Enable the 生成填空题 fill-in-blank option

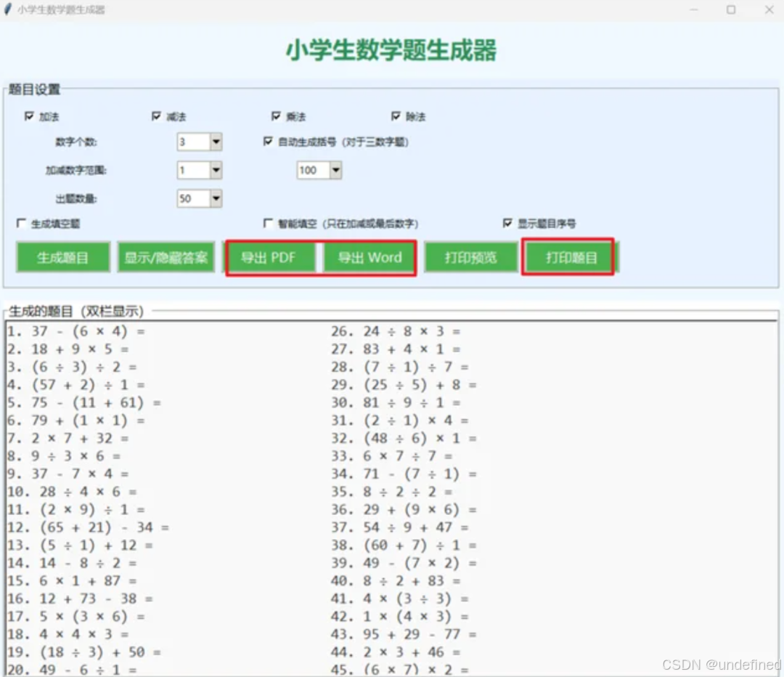21,224
